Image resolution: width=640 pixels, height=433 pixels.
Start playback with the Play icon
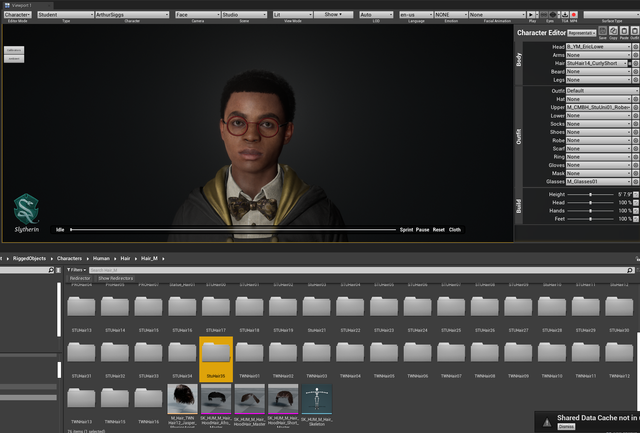point(531,15)
